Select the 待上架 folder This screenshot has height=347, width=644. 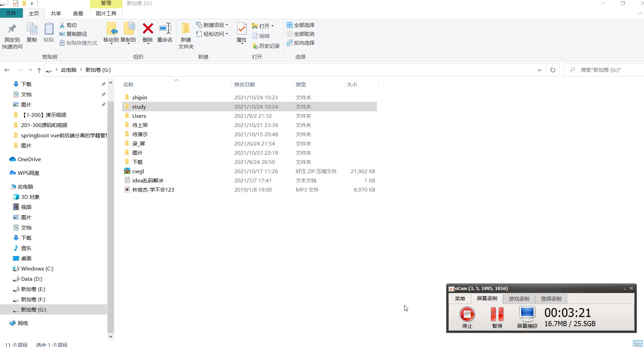coord(249,125)
